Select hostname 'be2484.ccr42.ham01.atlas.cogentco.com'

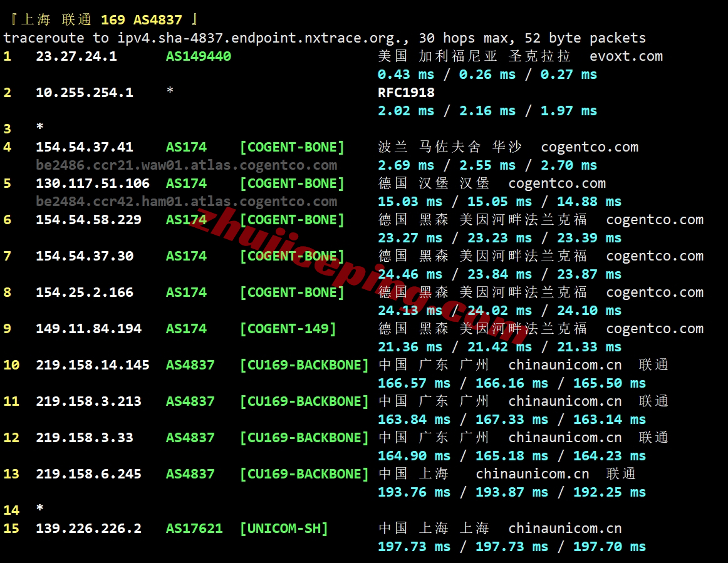click(187, 202)
